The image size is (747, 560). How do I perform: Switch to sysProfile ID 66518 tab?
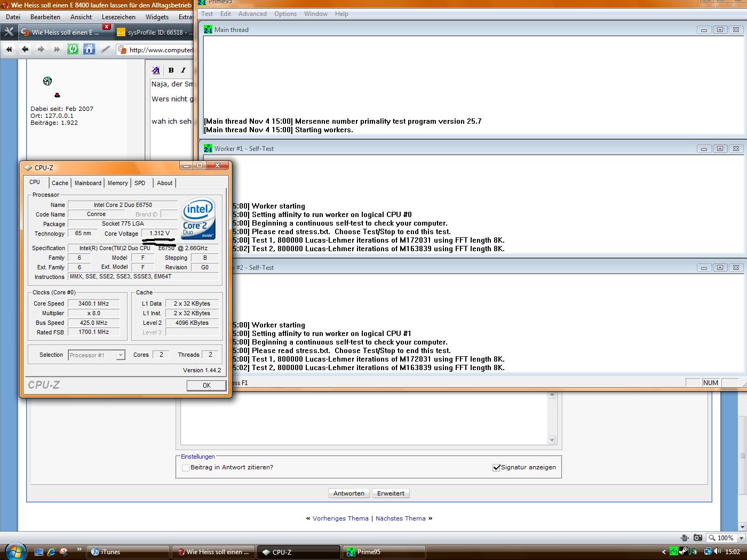coord(154,32)
